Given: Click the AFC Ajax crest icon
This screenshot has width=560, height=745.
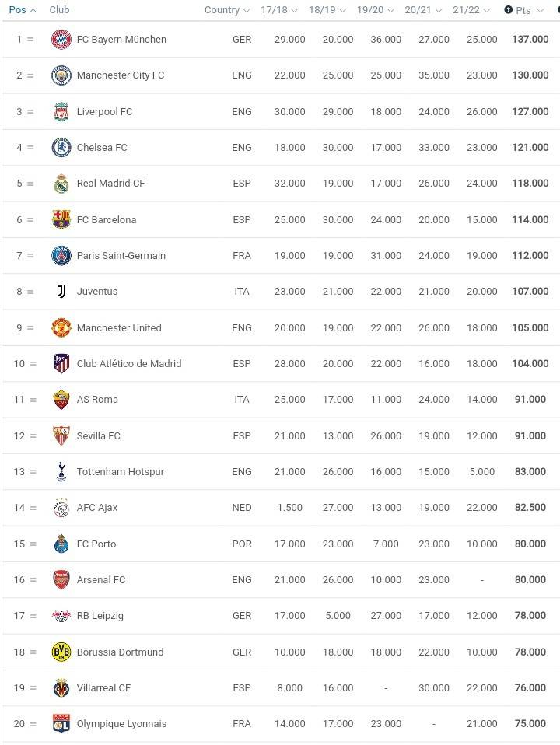Looking at the screenshot, I should click(x=61, y=508).
